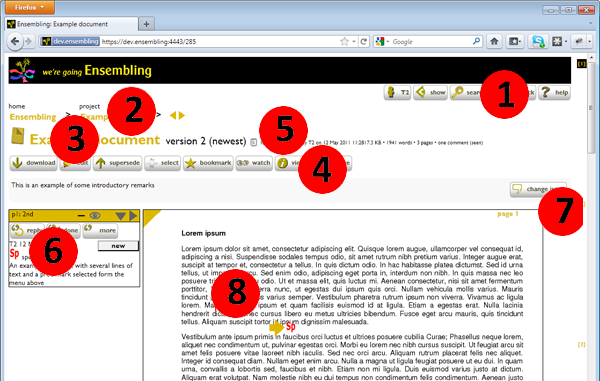Click the select button

coord(163,163)
